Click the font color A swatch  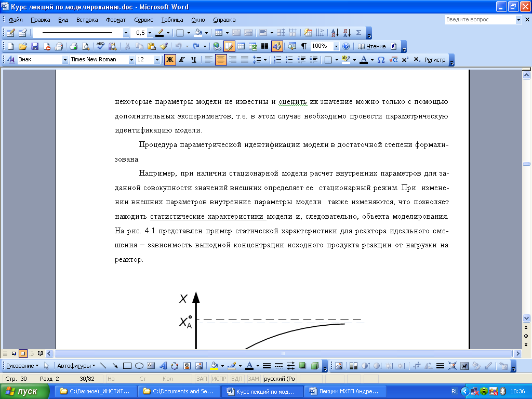point(364,60)
